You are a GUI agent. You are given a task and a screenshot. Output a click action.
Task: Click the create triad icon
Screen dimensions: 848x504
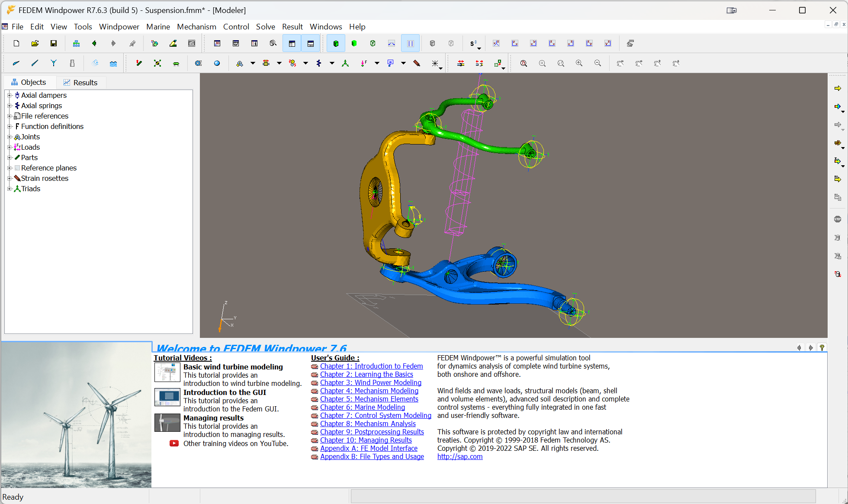coord(345,63)
